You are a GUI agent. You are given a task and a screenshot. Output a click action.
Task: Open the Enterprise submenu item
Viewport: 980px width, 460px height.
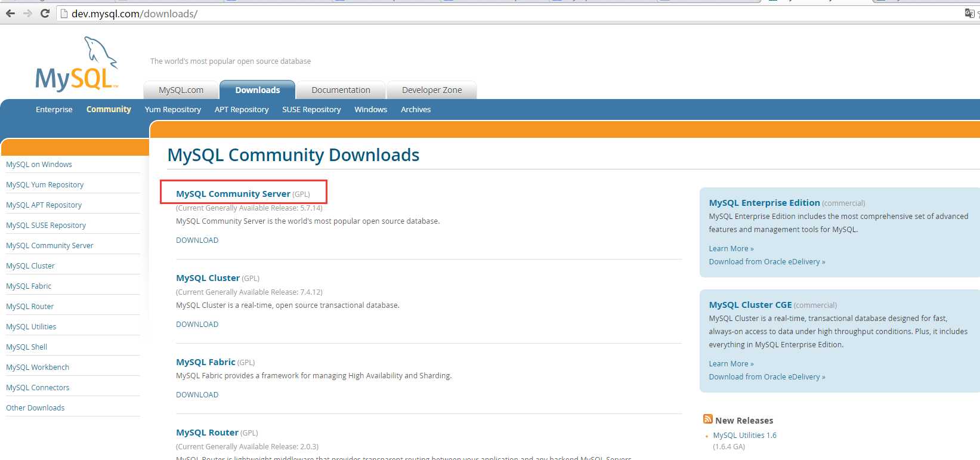[54, 109]
